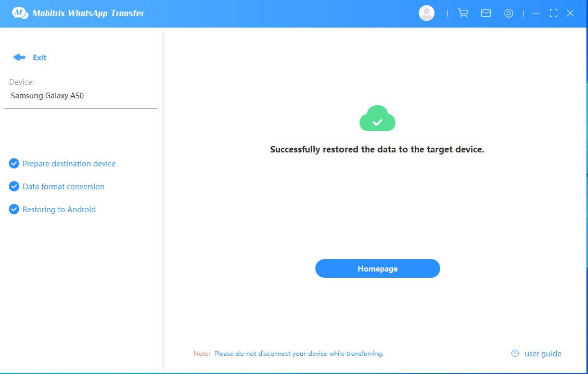Select the Restoring to Android step
Screen dimensions: 588x374
[59, 209]
